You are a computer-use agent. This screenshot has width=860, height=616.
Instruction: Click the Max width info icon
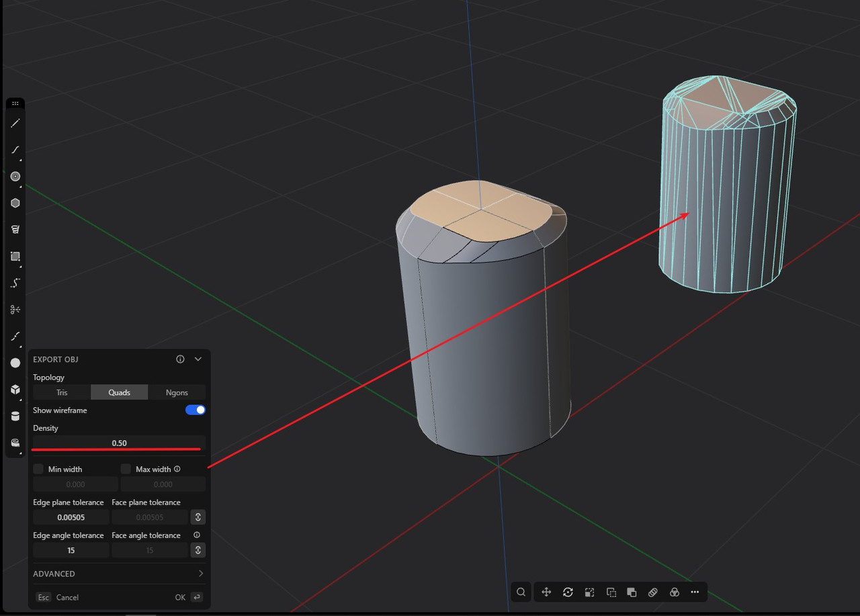point(177,469)
